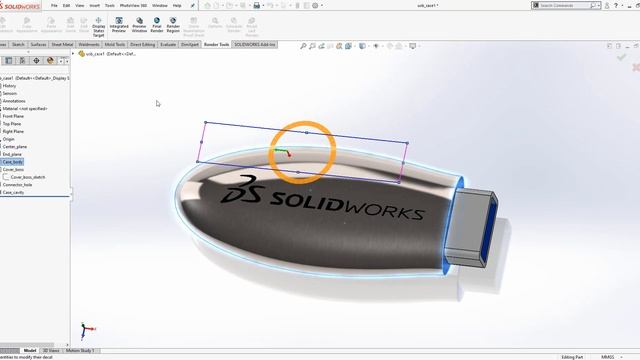Click the view triad at bottom-left of viewport

pos(87,330)
